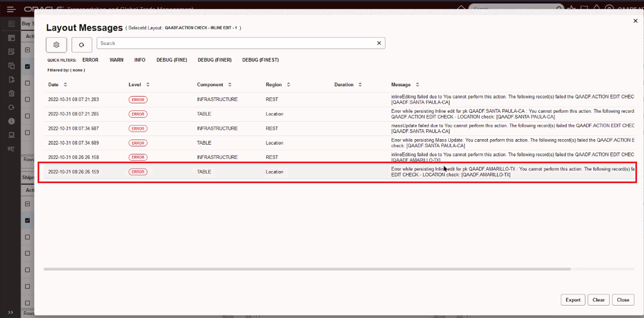Screen dimensions: 644x318
Task: Uncheck the checked checkbox in the lower table
Action: coord(27,220)
